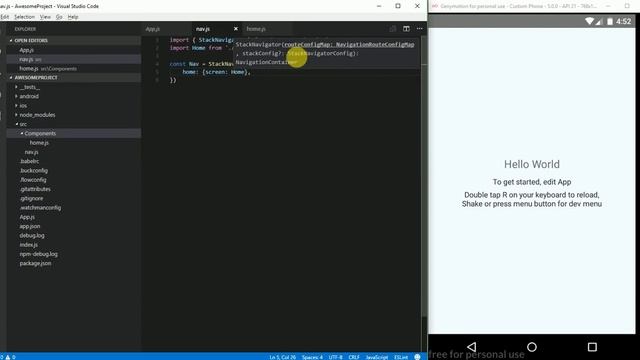Image resolution: width=640 pixels, height=360 pixels.
Task: Open App.js in the project root
Action: pyautogui.click(x=27, y=217)
